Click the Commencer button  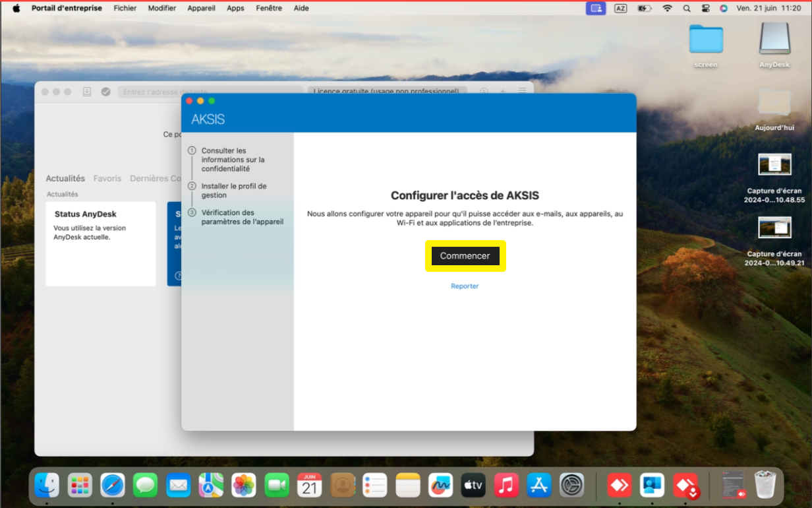click(x=465, y=256)
